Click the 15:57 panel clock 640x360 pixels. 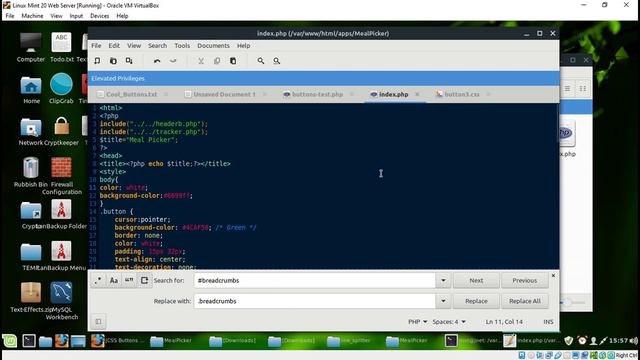click(x=619, y=340)
